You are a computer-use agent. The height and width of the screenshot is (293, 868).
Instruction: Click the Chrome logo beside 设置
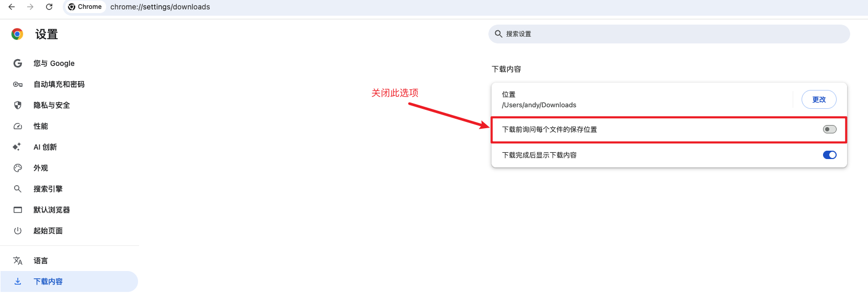point(17,34)
